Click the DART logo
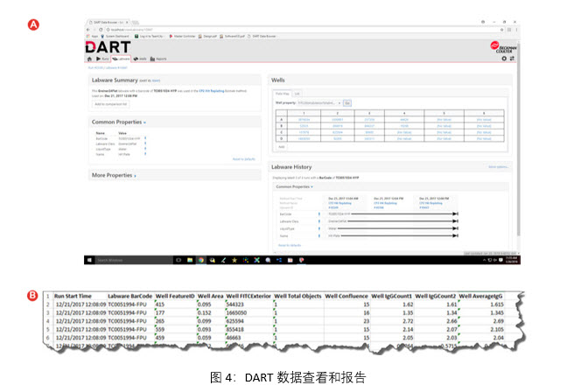Viewport: 567px width, 392px height. [107, 45]
